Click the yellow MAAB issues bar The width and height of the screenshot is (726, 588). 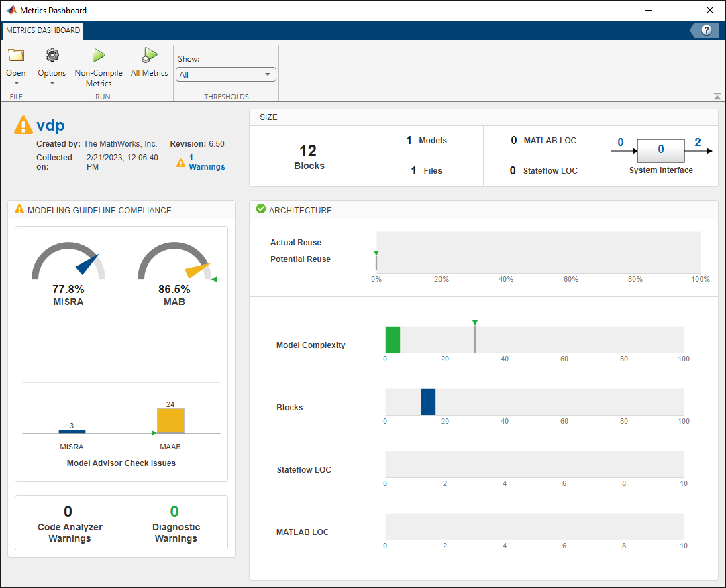[170, 421]
